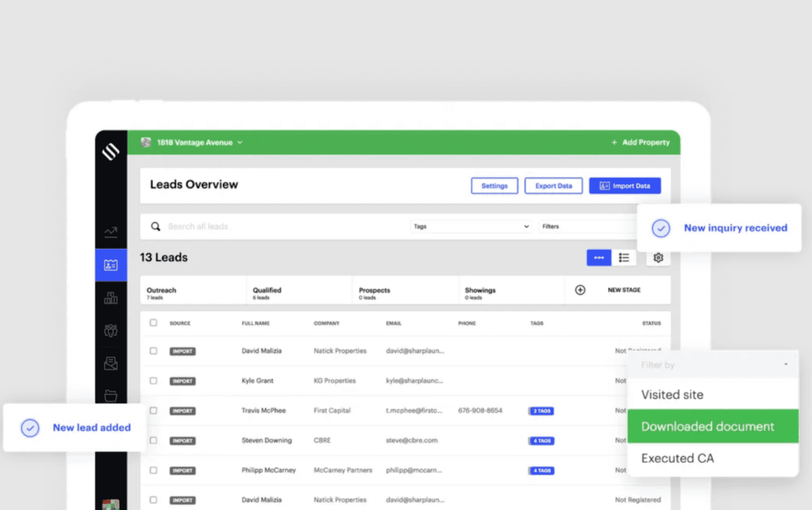This screenshot has height=510, width=812.
Task: Open the folder sidebar icon
Action: [111, 396]
